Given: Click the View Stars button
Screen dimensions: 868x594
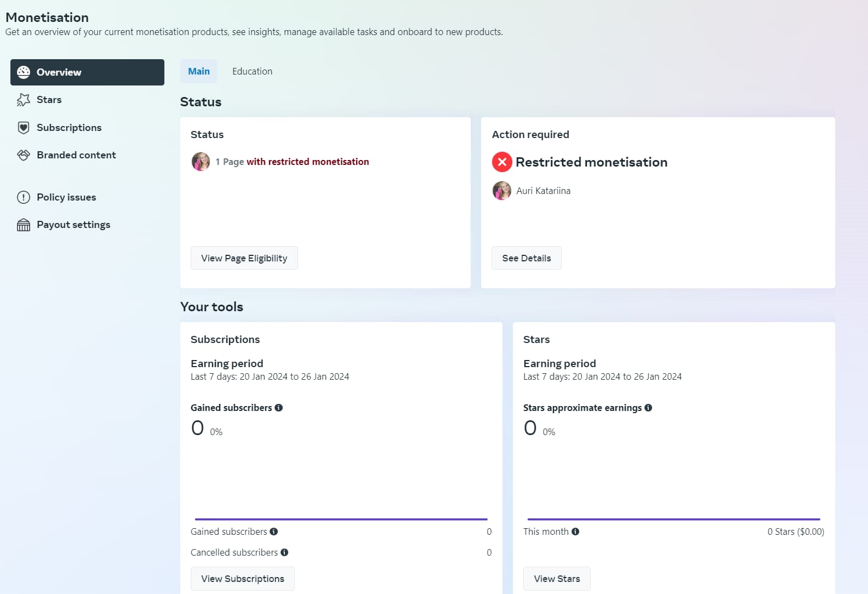Looking at the screenshot, I should pos(557,579).
